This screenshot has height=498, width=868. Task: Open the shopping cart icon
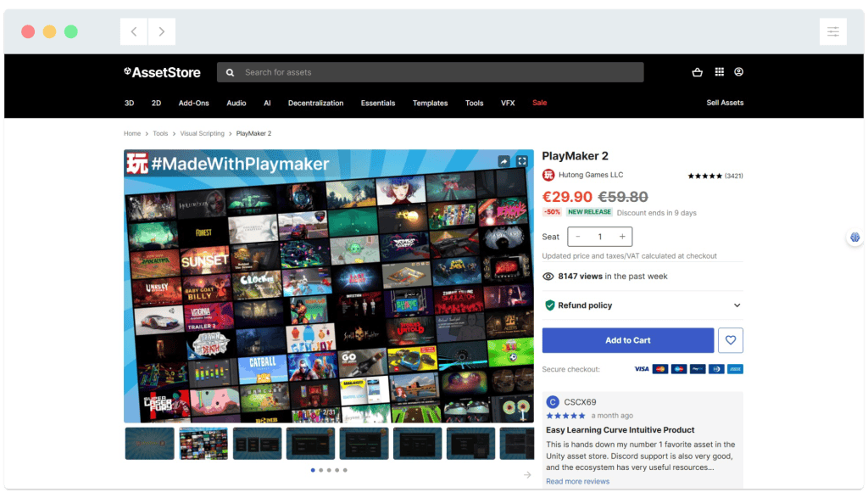[697, 72]
